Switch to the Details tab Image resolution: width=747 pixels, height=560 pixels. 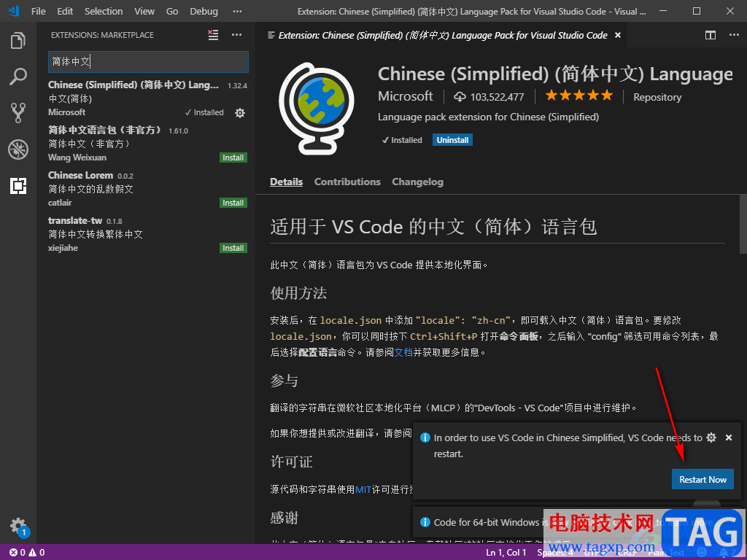[286, 182]
